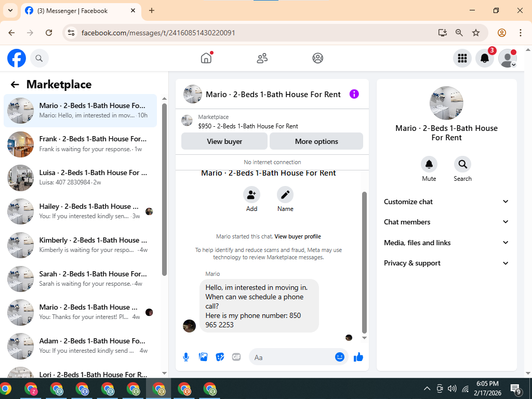Open Chrome tab search dropdown arrow
Viewport: 532px width, 399px height.
click(x=10, y=10)
